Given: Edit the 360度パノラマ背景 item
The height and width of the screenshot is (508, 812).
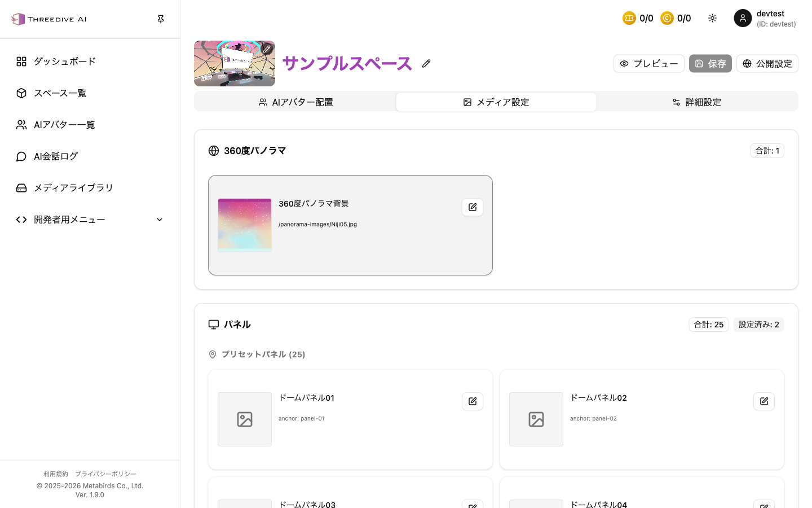Looking at the screenshot, I should point(473,207).
